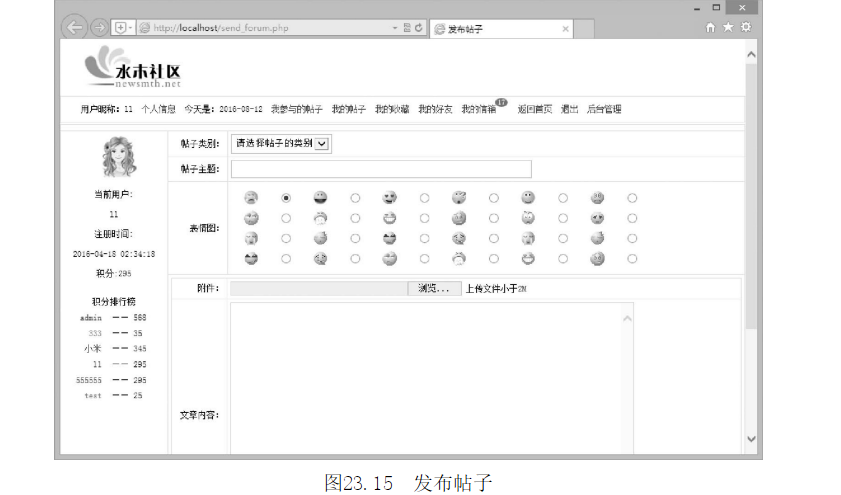
Task: Click the 后台管理 link
Action: click(604, 109)
